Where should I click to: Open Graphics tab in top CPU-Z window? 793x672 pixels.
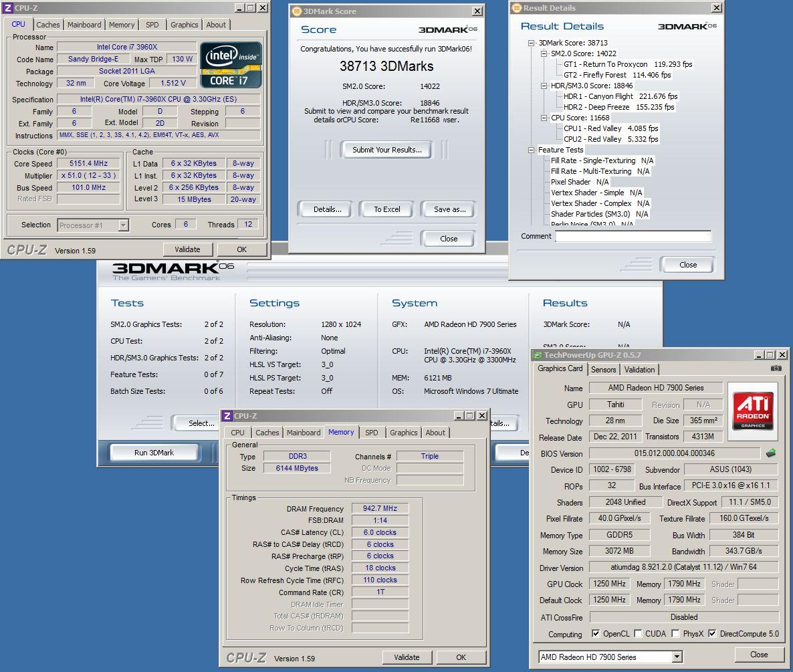point(184,24)
